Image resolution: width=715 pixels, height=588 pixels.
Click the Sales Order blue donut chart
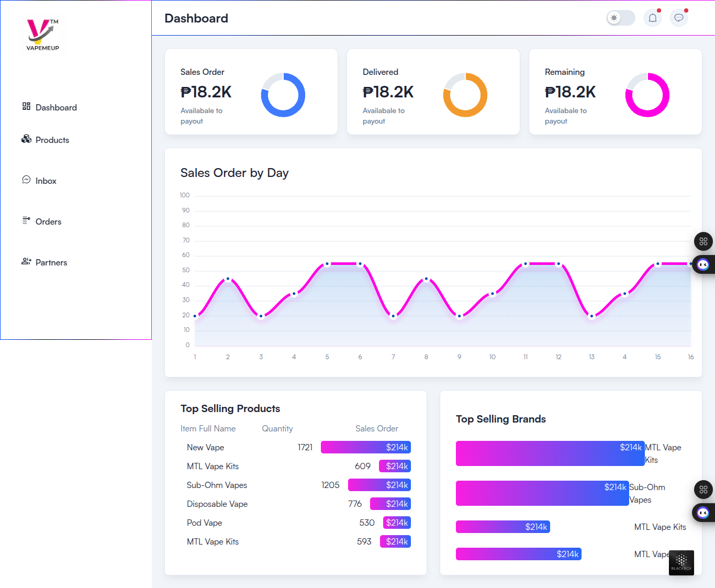[x=283, y=95]
